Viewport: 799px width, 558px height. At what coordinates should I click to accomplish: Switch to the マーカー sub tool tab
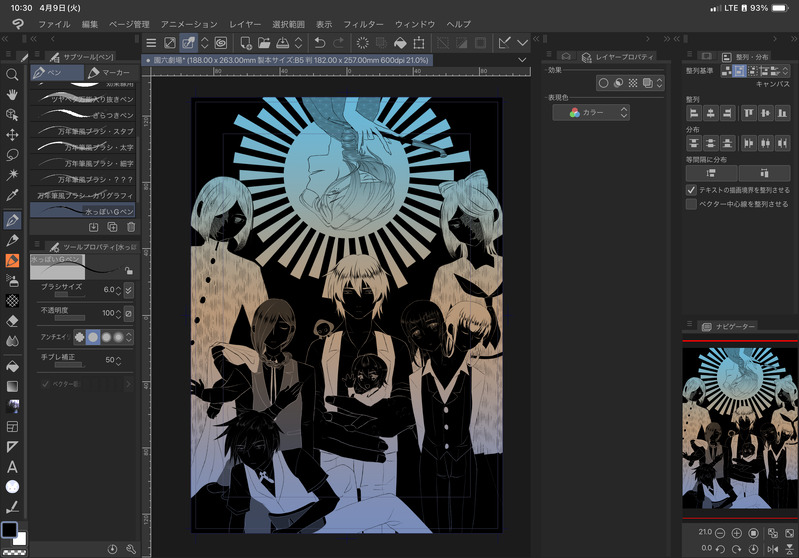pyautogui.click(x=110, y=72)
